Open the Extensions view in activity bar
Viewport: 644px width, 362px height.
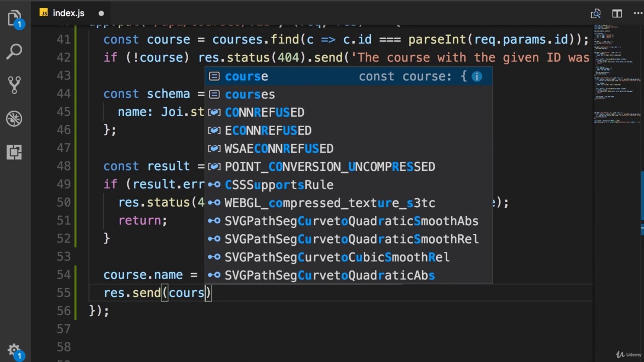pos(14,152)
